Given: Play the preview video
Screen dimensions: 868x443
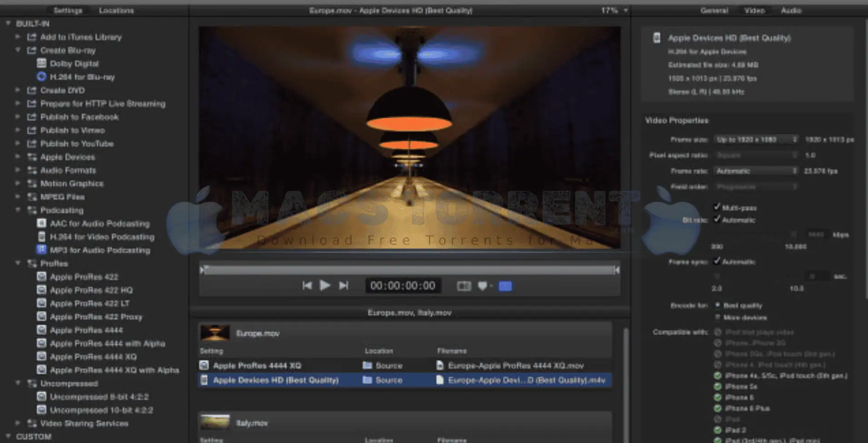Looking at the screenshot, I should click(x=325, y=285).
